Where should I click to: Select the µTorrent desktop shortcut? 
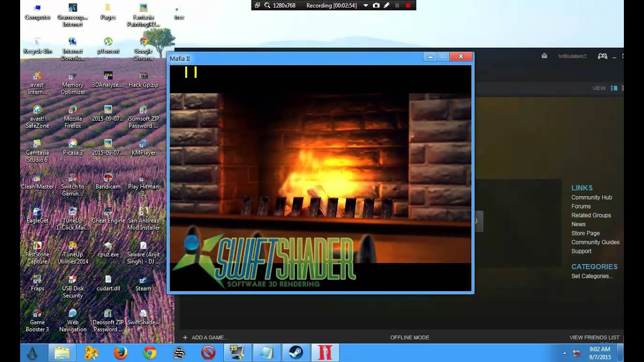point(108,46)
